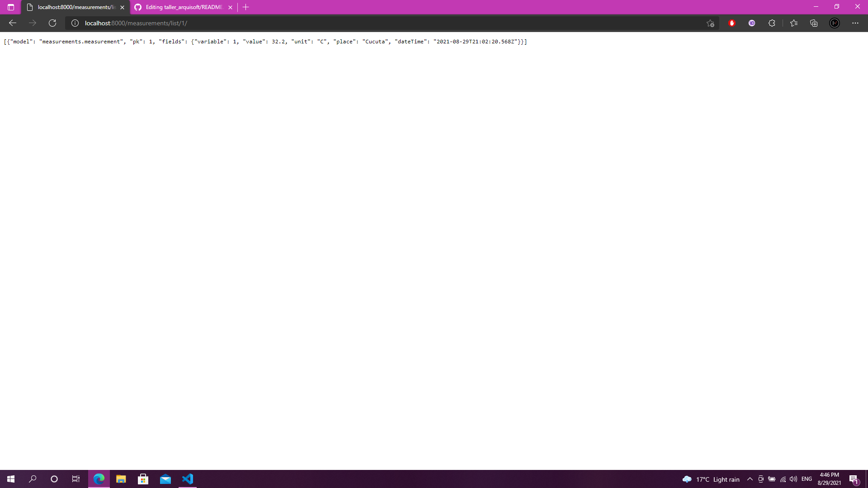View site information icon in address bar
868x488 pixels.
tap(75, 23)
